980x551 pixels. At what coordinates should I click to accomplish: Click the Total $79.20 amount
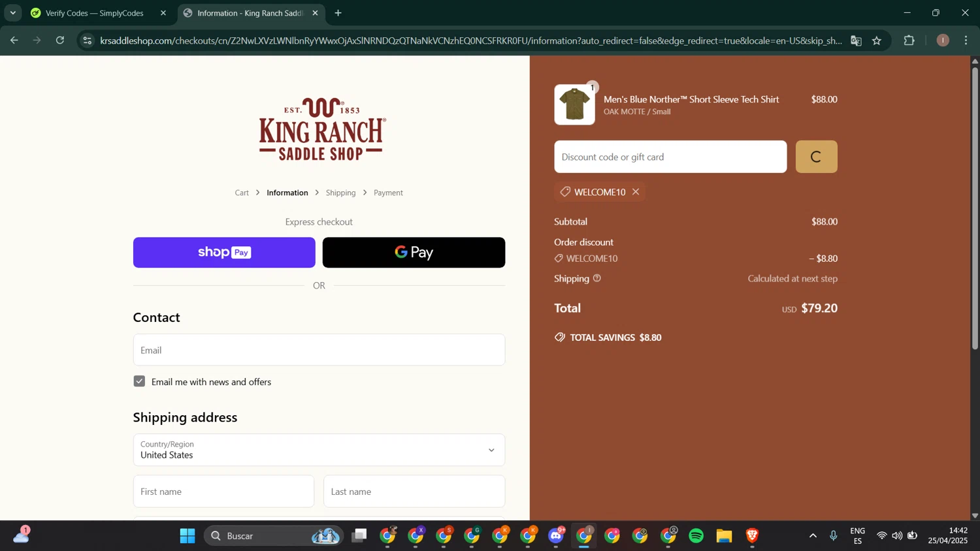(x=819, y=308)
